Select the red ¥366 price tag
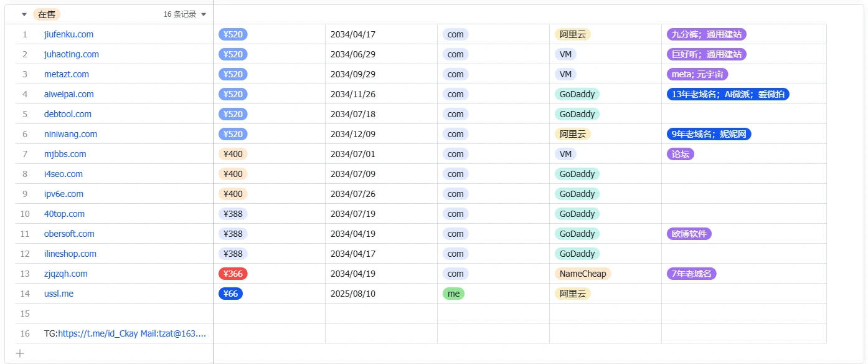 [233, 274]
